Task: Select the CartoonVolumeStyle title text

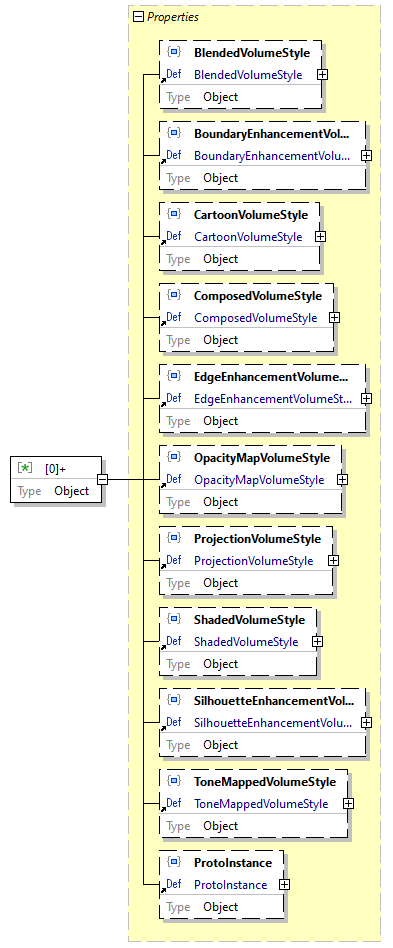Action: point(251,215)
